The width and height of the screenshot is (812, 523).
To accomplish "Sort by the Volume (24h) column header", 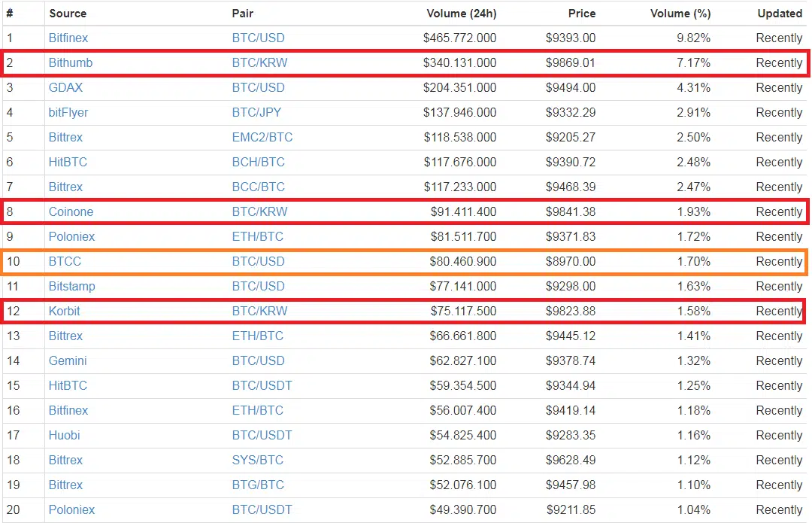I will point(462,14).
